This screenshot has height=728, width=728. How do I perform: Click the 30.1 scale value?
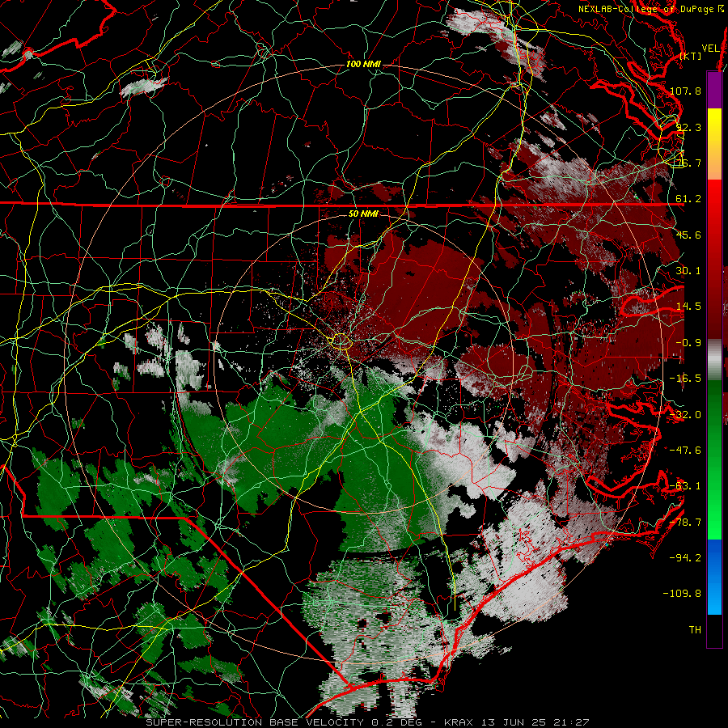click(688, 270)
